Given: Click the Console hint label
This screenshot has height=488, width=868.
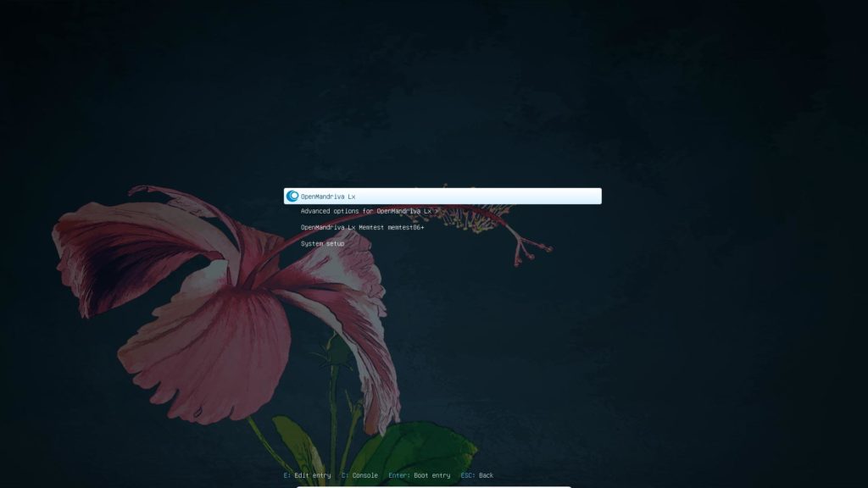Looking at the screenshot, I should coord(364,475).
